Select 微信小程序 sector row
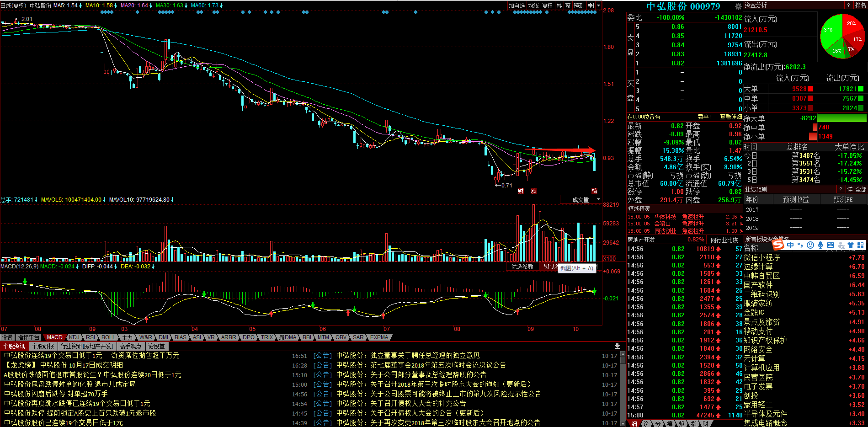 pyautogui.click(x=805, y=257)
